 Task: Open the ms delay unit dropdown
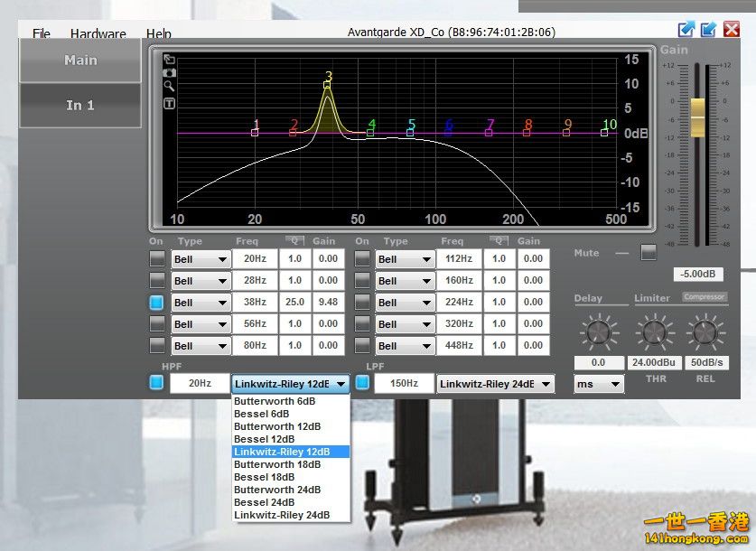[598, 384]
